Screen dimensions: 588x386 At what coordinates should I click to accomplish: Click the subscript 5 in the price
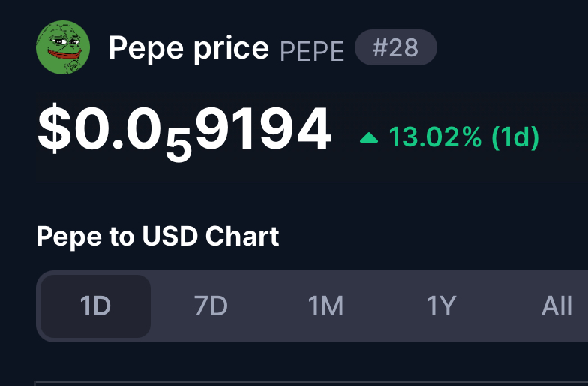tap(178, 147)
